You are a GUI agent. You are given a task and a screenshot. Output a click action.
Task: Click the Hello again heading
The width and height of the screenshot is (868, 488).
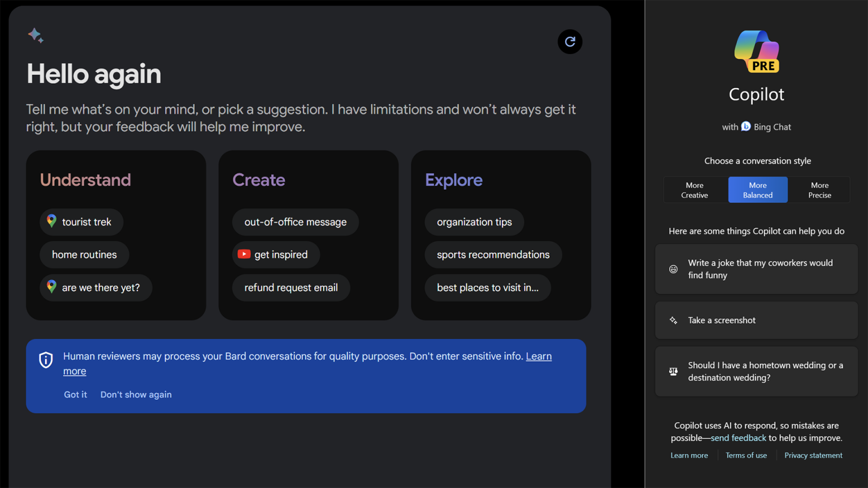point(94,74)
